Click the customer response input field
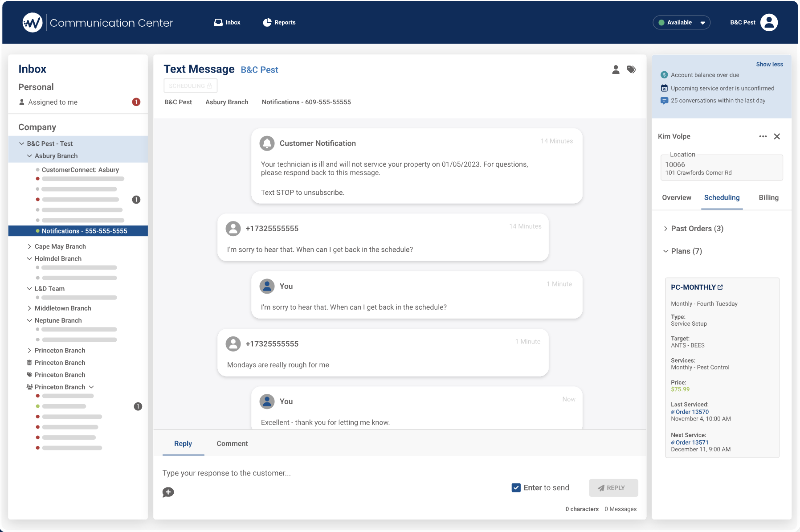The image size is (800, 532). pyautogui.click(x=312, y=473)
